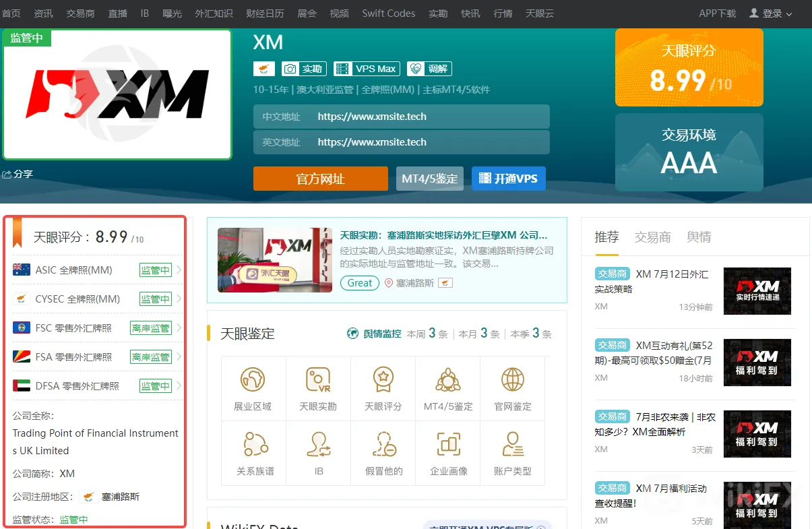Click the 本周 3 条 count

tap(427, 334)
